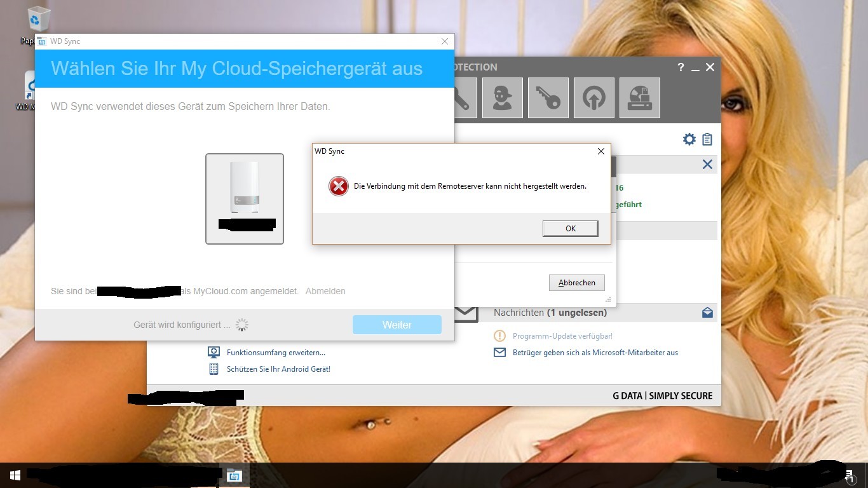Open G DATA upward arrow module icon

coord(594,98)
